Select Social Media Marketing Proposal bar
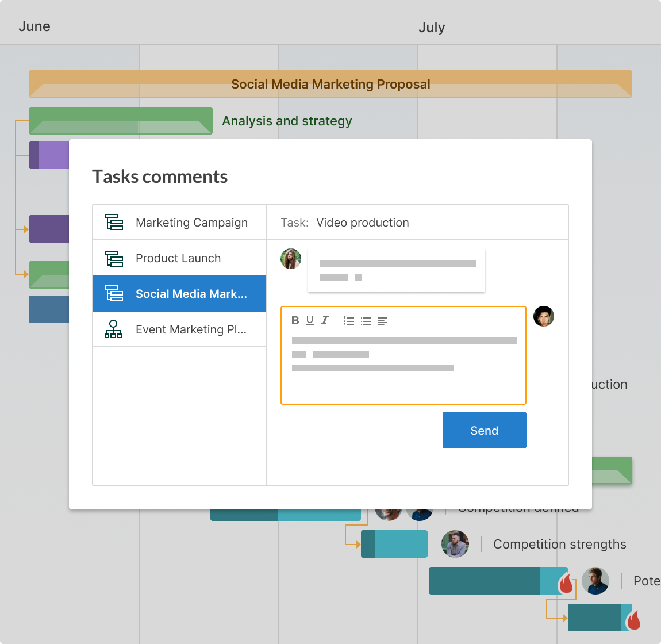Image resolution: width=661 pixels, height=644 pixels. (330, 84)
